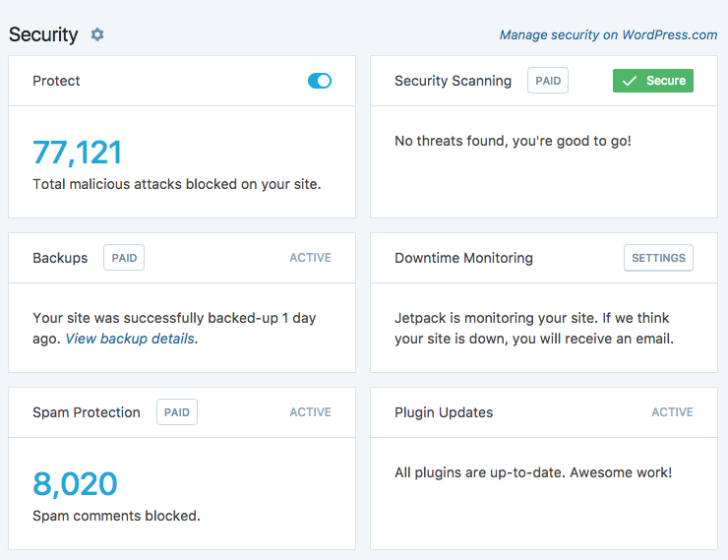This screenshot has height=560, width=728.
Task: Open Manage security on WordPress.com link
Action: (x=608, y=35)
